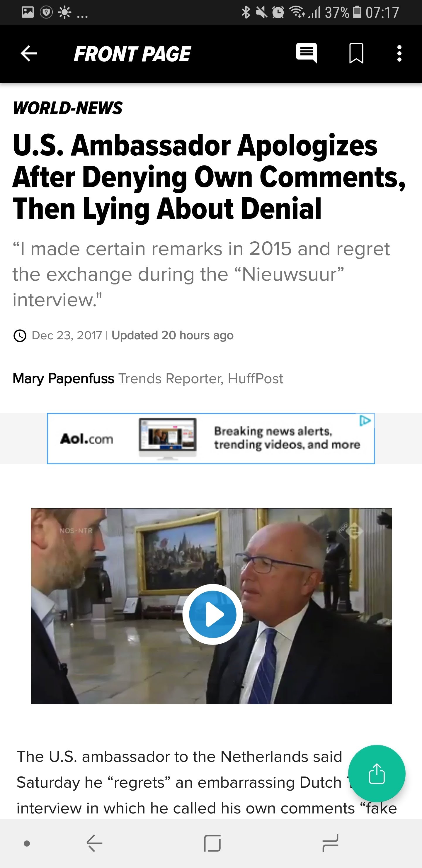Image resolution: width=422 pixels, height=868 pixels.
Task: Tap the Android home navigation button
Action: pos(212,843)
